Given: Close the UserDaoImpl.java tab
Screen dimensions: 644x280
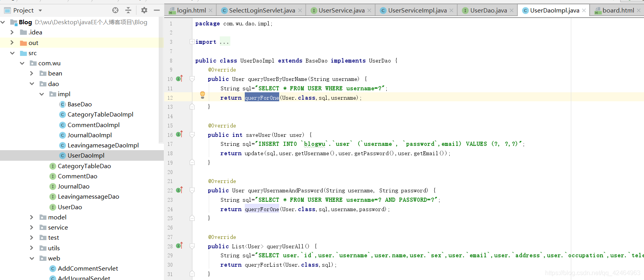Looking at the screenshot, I should coord(584,11).
